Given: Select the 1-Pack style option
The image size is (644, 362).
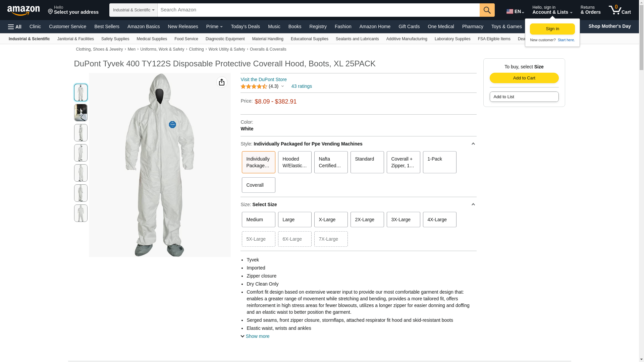Looking at the screenshot, I should coord(439,162).
